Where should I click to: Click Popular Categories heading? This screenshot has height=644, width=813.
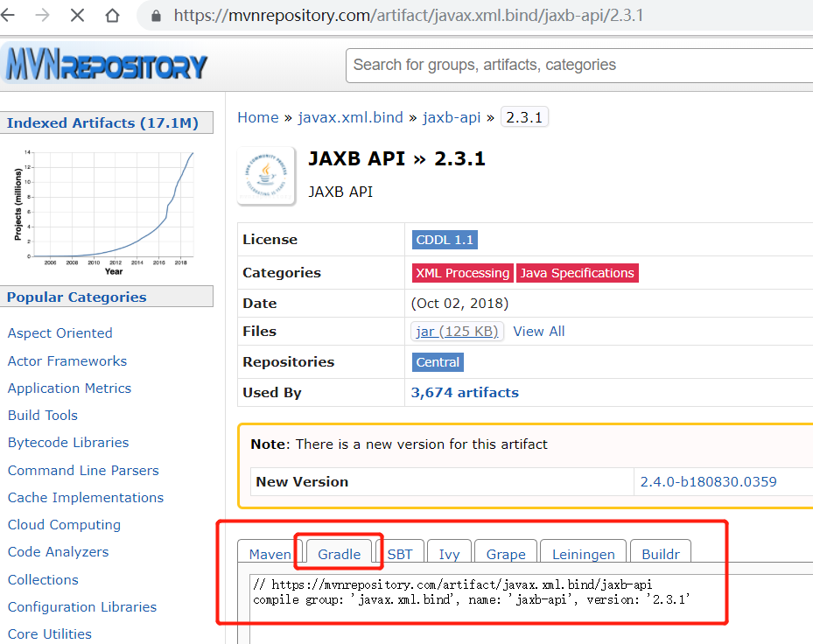77,297
